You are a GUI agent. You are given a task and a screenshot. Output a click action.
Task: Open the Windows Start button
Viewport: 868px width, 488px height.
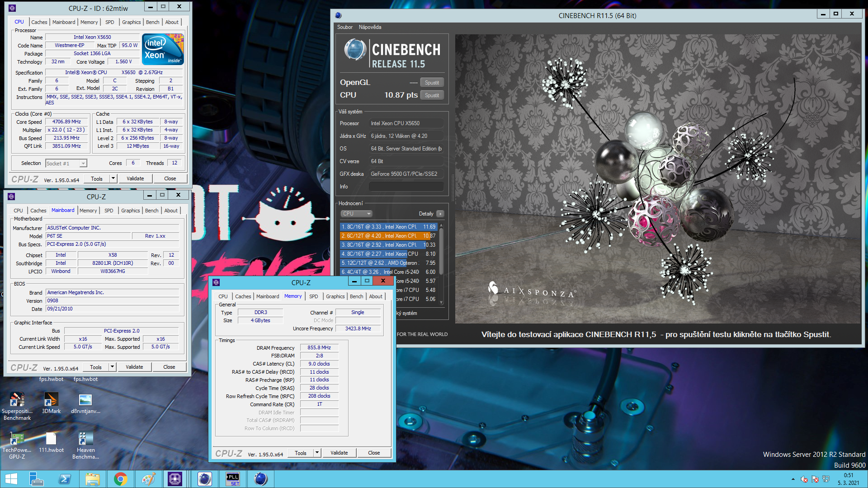[11, 479]
